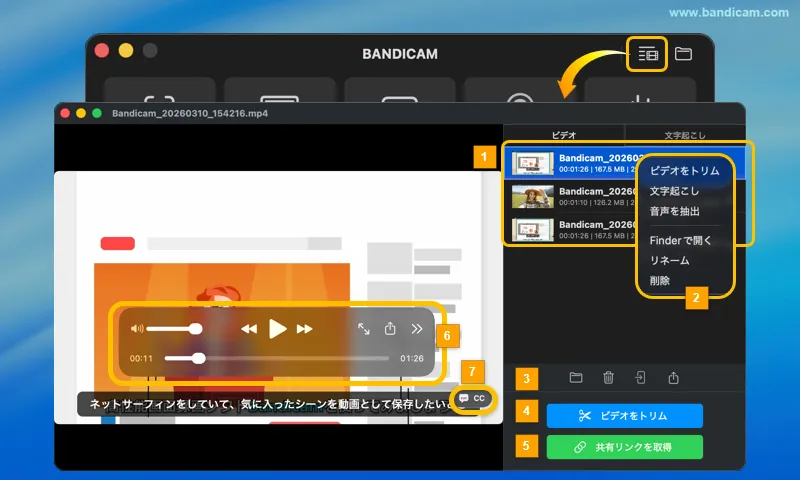Switch to the 文字起こし tab
This screenshot has height=480, width=800.
pyautogui.click(x=685, y=135)
